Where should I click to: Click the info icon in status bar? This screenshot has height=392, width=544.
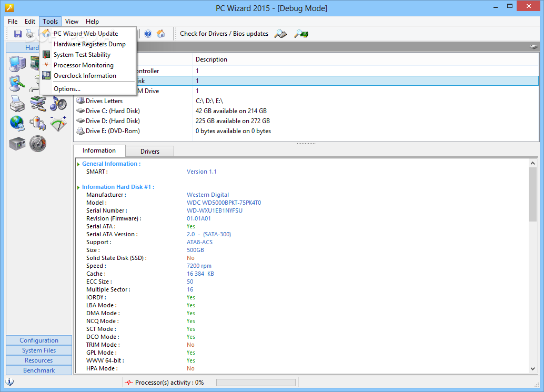[x=10, y=382]
